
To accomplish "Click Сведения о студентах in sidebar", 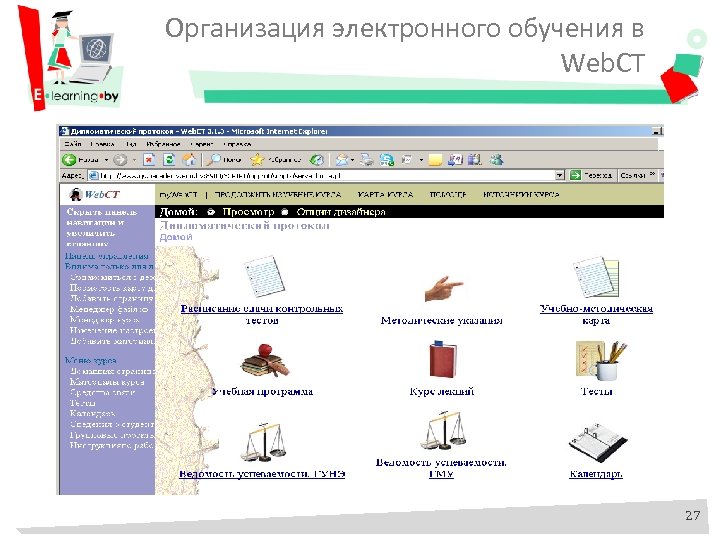I will point(112,424).
